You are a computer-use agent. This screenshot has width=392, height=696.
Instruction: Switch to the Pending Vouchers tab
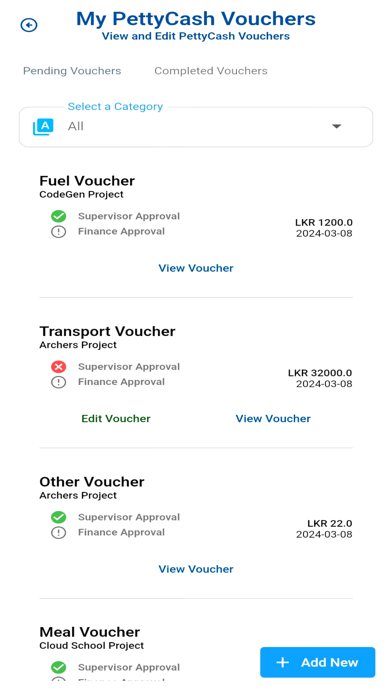click(x=72, y=71)
